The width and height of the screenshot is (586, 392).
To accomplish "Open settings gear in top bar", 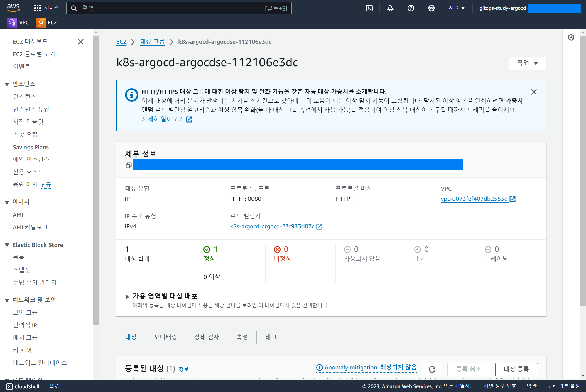I will tap(431, 8).
